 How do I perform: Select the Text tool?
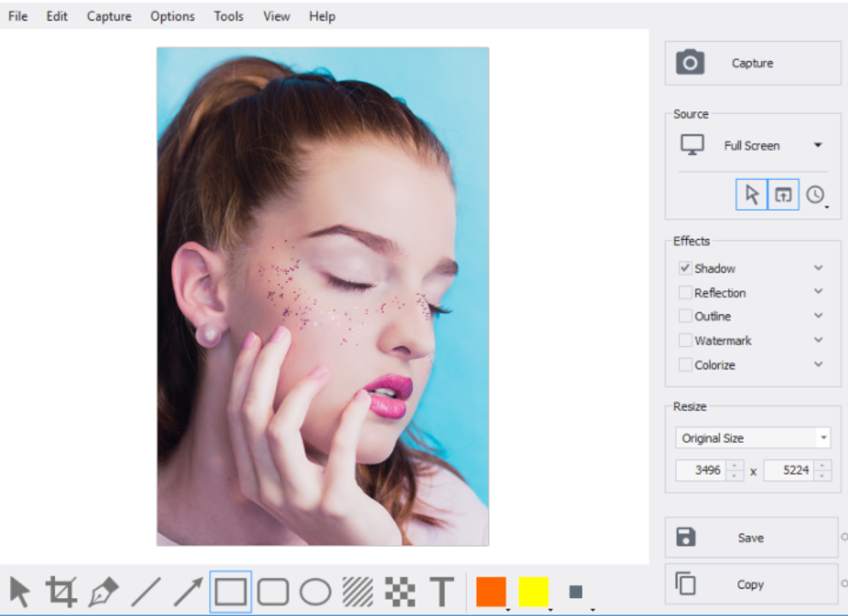(x=442, y=592)
